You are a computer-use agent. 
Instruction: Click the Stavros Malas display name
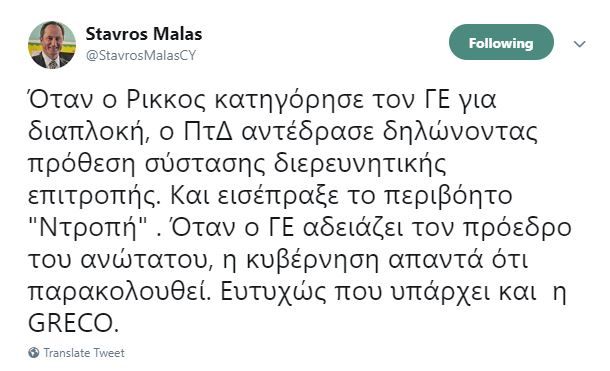144,34
